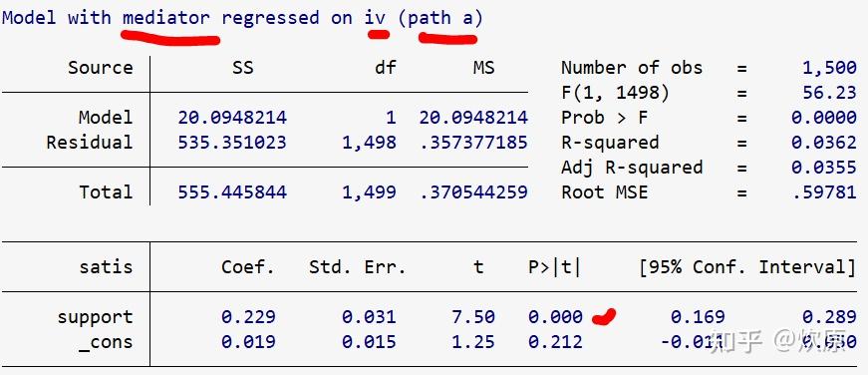Select the Residual MS value .357377185
The height and width of the screenshot is (375, 868).
coord(473,143)
